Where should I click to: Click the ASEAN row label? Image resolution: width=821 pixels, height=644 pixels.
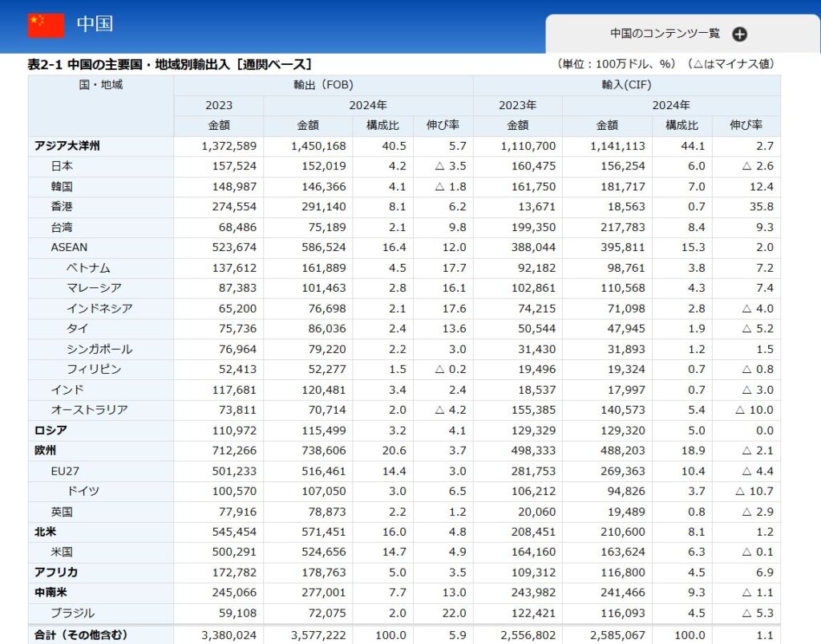point(69,248)
